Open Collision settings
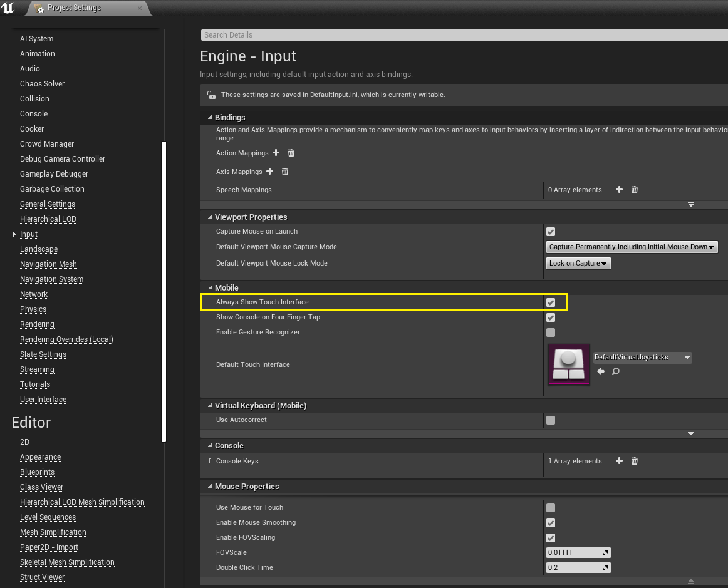The width and height of the screenshot is (728, 588). pos(34,99)
